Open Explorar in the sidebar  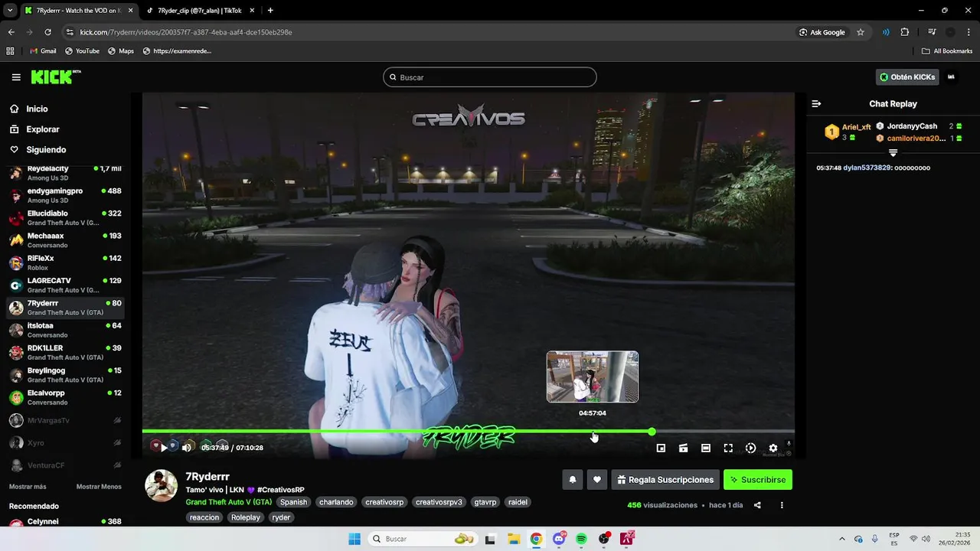click(42, 129)
